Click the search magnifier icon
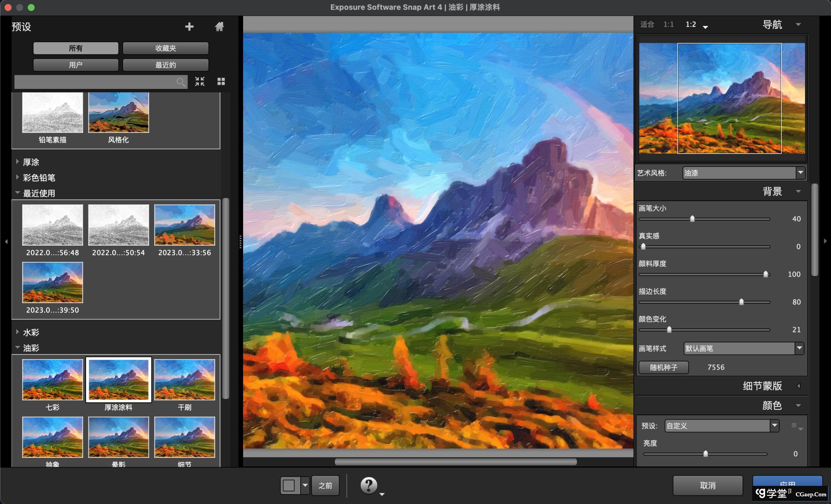Screen dimensions: 831x504 (180, 81)
